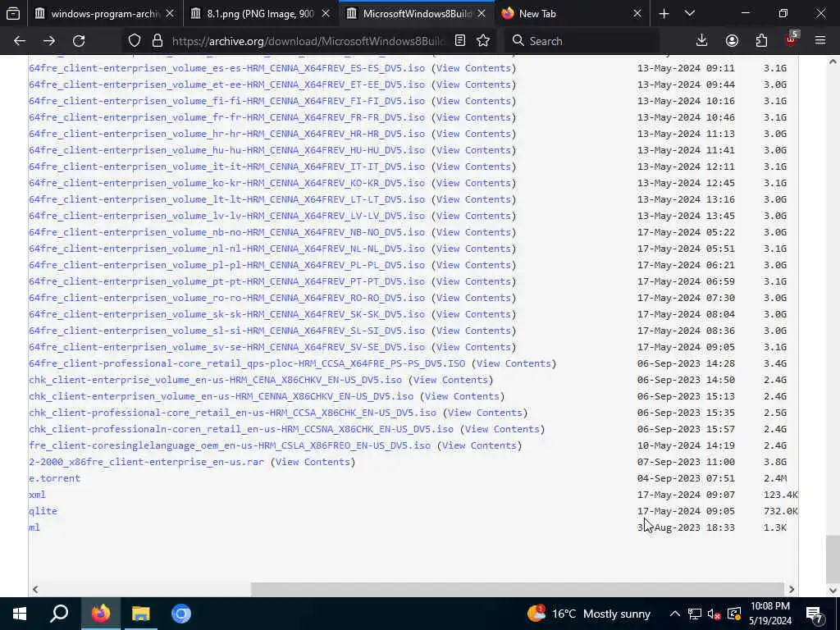
Task: View Contents of the rar file
Action: pyautogui.click(x=313, y=462)
